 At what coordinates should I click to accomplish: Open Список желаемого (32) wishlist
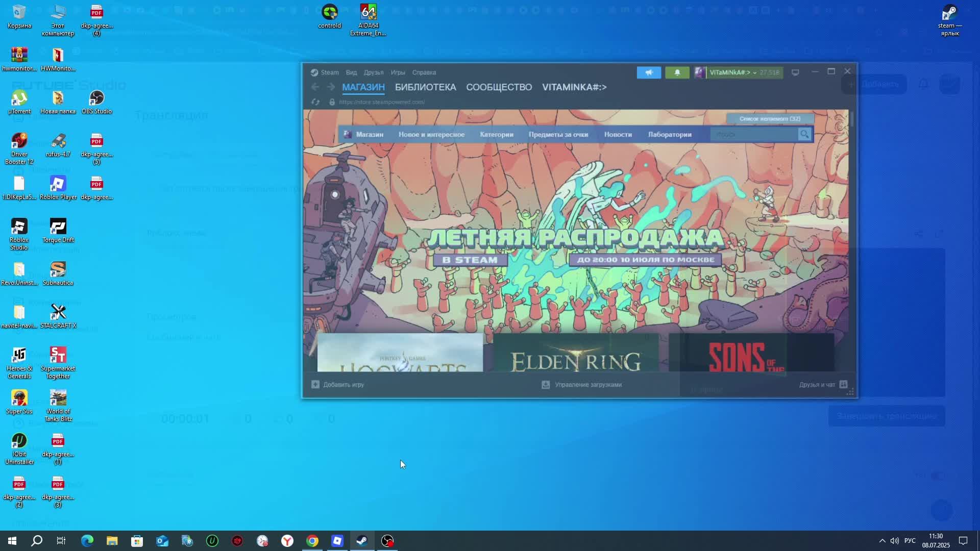coord(770,119)
